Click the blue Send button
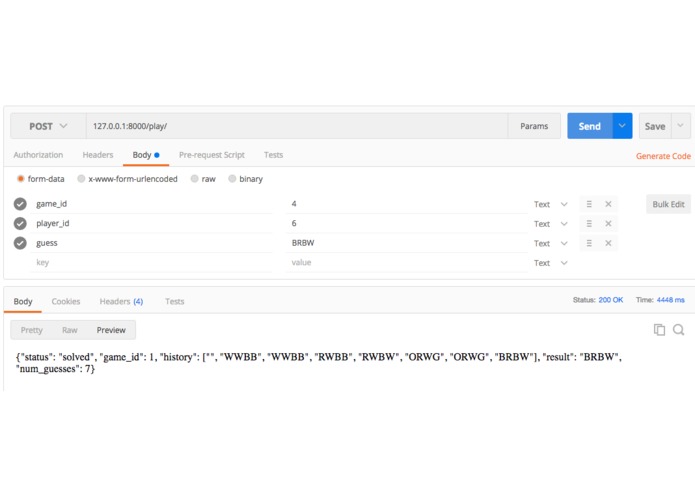This screenshot has height=494, width=695. point(590,126)
